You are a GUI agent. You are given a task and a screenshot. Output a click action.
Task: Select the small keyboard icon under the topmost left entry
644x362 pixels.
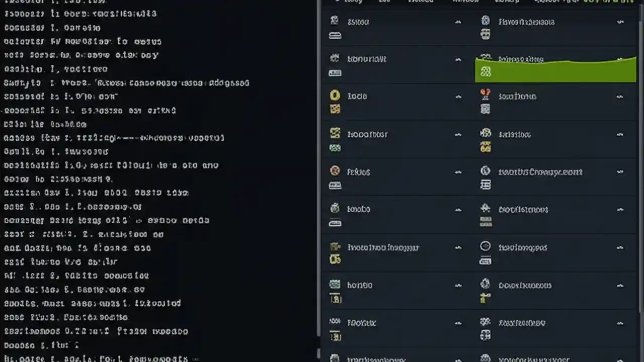pyautogui.click(x=335, y=35)
